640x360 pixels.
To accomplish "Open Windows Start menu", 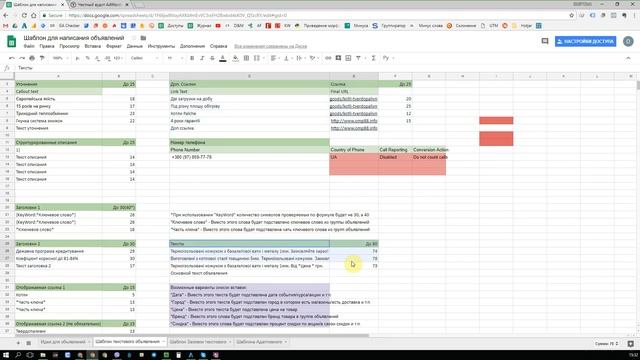I will pos(6,355).
